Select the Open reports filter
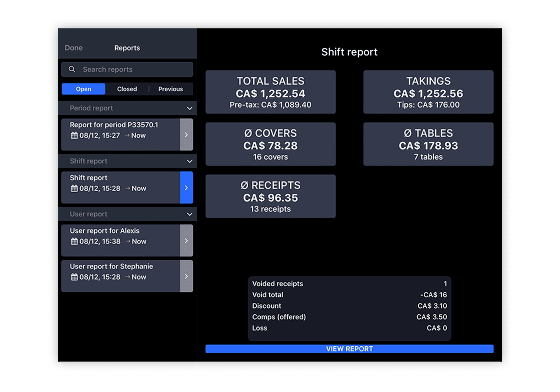560x392 pixels. [x=83, y=89]
